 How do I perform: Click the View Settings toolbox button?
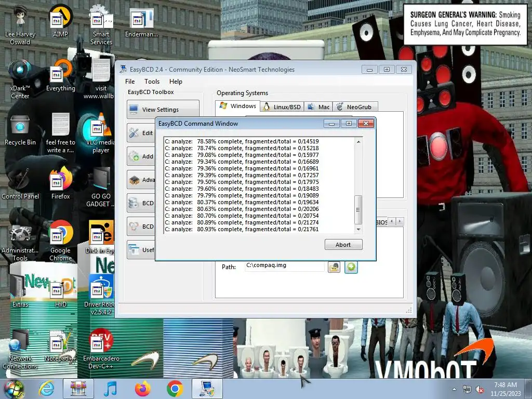pyautogui.click(x=163, y=109)
